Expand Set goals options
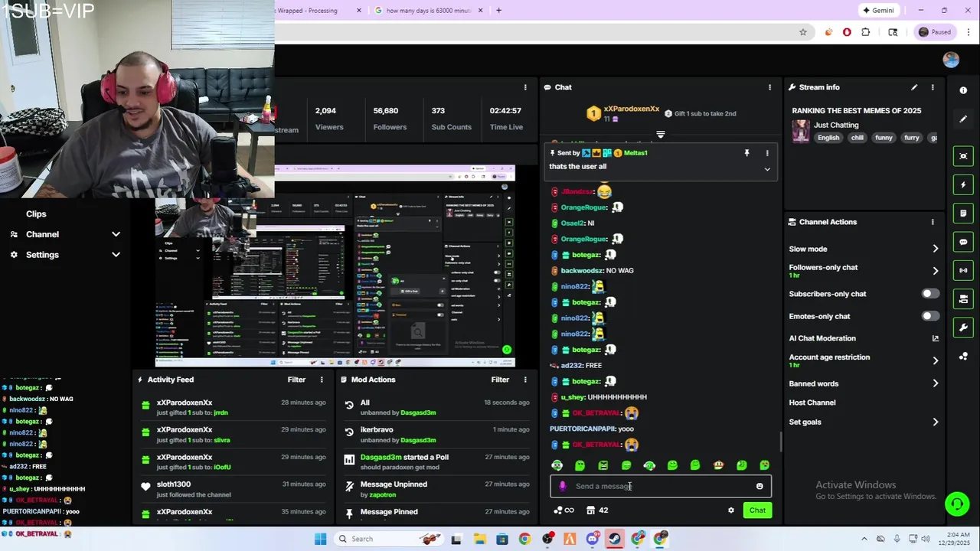The width and height of the screenshot is (980, 551). tap(935, 422)
